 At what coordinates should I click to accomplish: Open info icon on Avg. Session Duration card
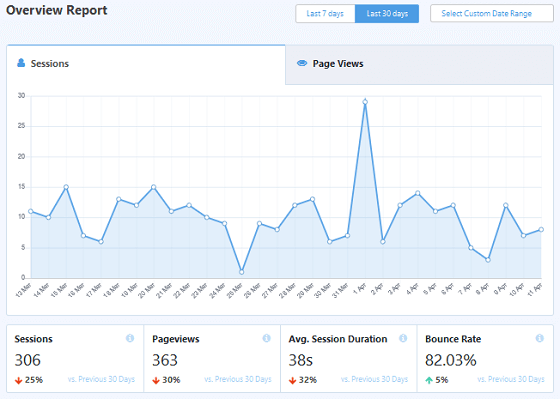pyautogui.click(x=403, y=338)
